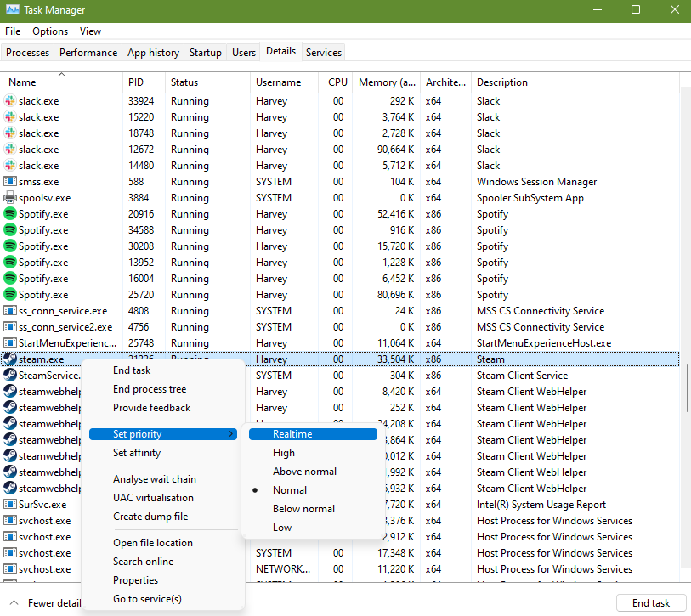Image resolution: width=691 pixels, height=616 pixels.
Task: Click the SteamService Steam icon
Action: 9,376
